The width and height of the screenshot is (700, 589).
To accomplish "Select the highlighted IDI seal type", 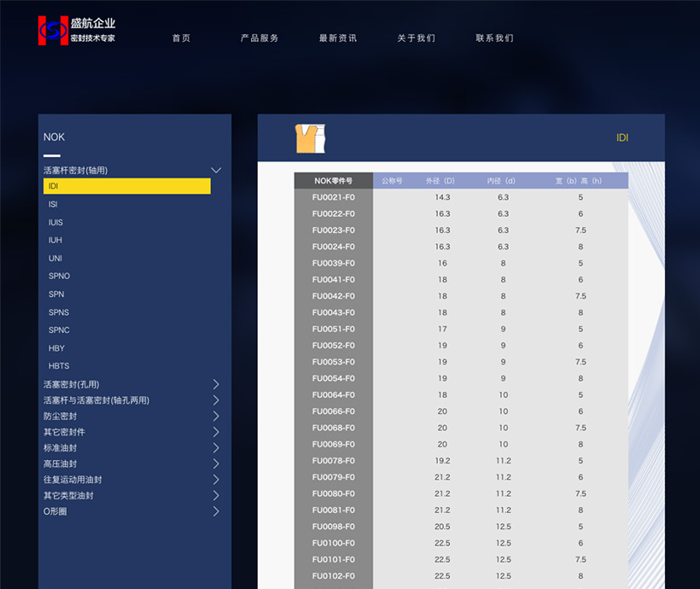I will (x=126, y=186).
